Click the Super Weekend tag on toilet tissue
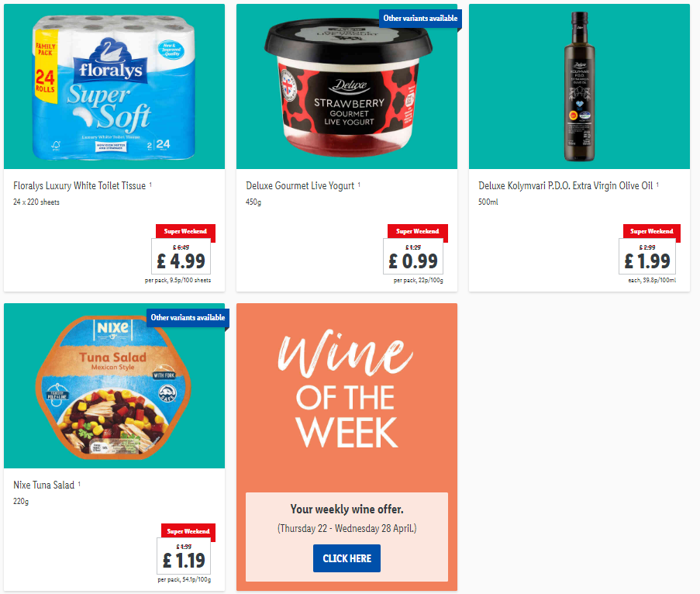Viewport: 700px width, 594px height. pyautogui.click(x=185, y=231)
